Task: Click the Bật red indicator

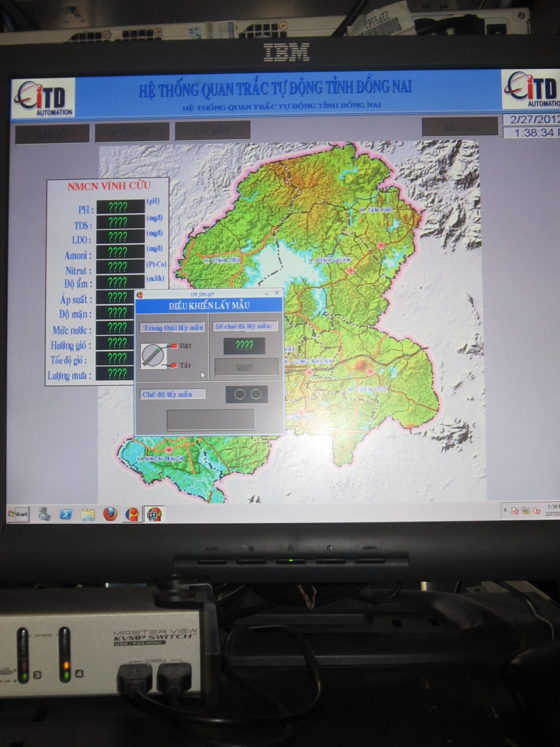Action: pos(174,346)
